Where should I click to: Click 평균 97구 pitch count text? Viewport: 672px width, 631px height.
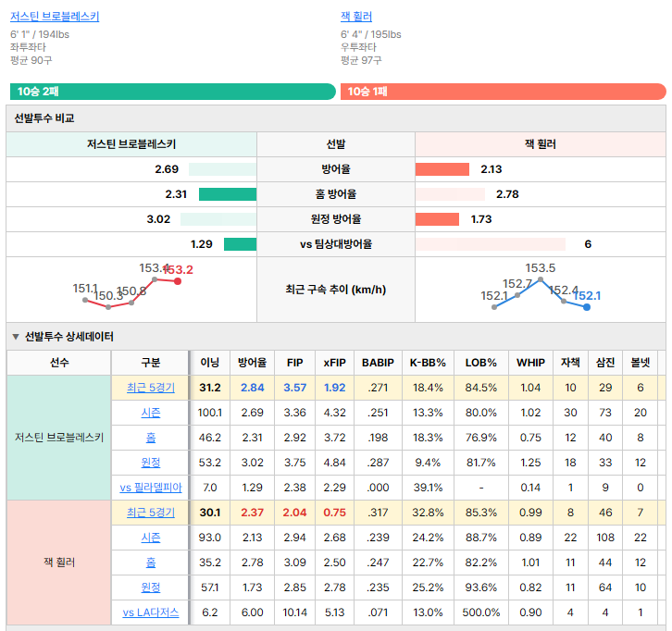tap(361, 60)
